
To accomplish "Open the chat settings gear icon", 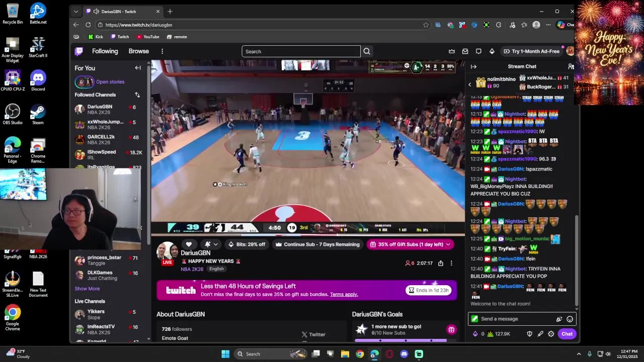I will point(551,334).
